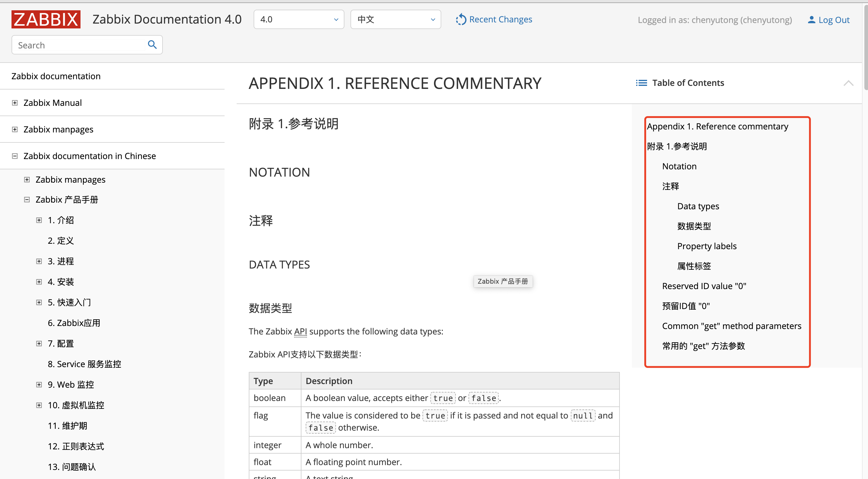Expand the "10. 虚拟机监控" chapter

(39, 405)
